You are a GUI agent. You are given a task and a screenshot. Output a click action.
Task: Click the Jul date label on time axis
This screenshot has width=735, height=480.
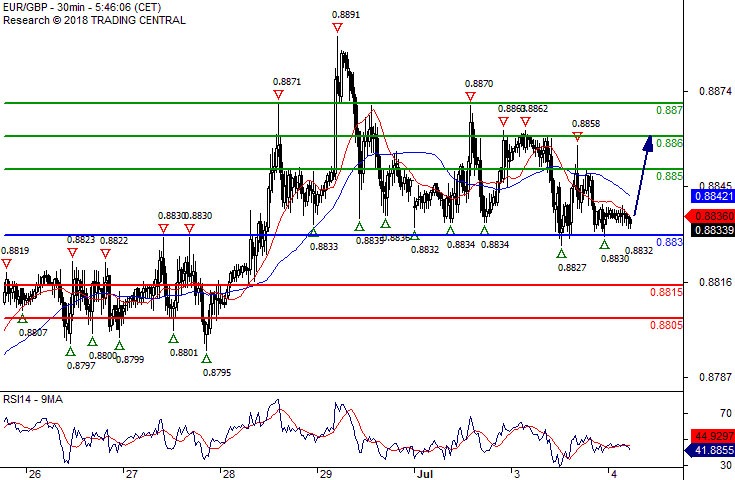tap(425, 474)
